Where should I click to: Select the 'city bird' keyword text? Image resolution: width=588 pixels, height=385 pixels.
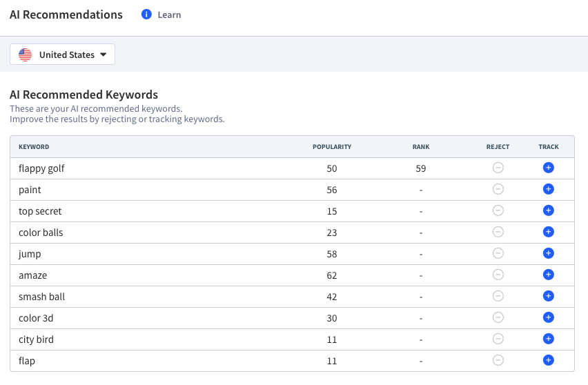click(x=36, y=339)
